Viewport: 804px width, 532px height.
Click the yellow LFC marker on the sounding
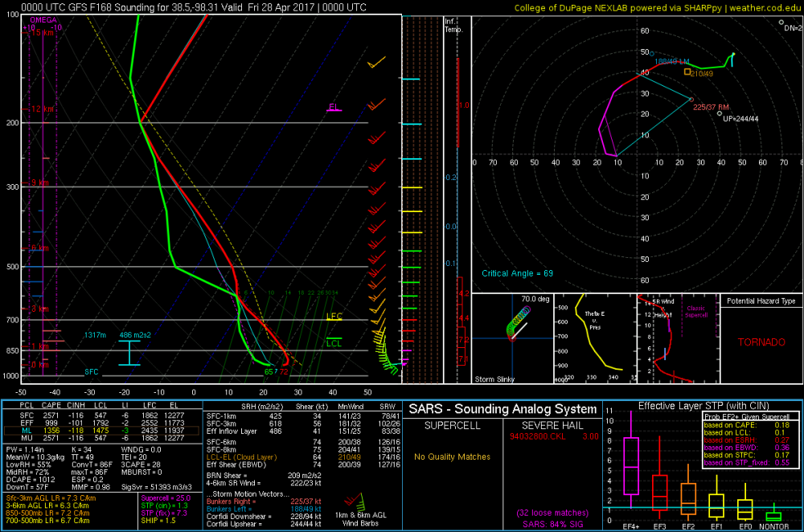point(334,317)
